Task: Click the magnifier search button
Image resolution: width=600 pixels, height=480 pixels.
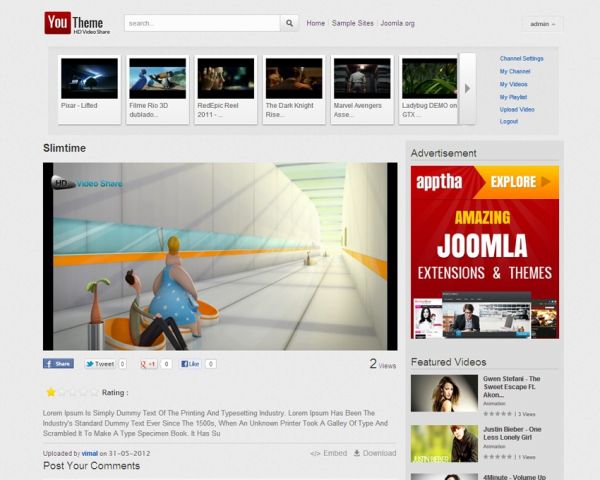Action: pos(289,23)
